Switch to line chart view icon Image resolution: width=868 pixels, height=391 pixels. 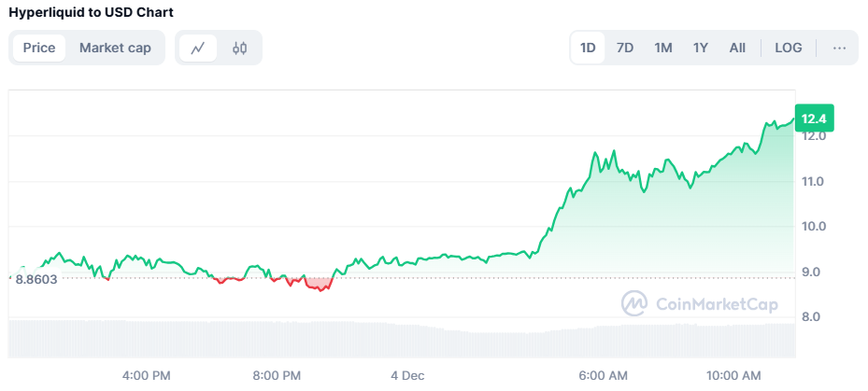[197, 49]
